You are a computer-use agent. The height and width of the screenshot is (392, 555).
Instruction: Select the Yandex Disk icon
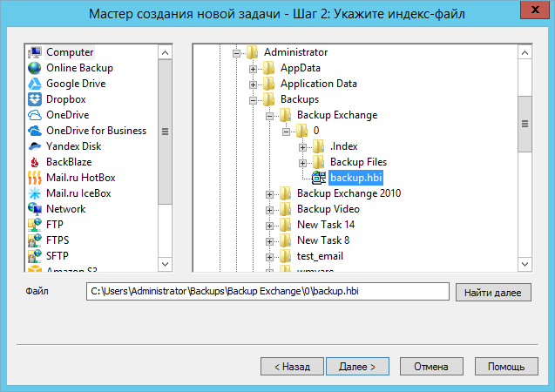[35, 146]
